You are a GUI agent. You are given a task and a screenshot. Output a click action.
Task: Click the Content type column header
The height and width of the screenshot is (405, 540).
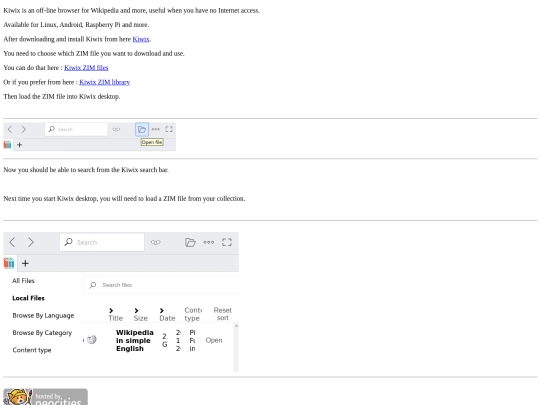pos(193,314)
